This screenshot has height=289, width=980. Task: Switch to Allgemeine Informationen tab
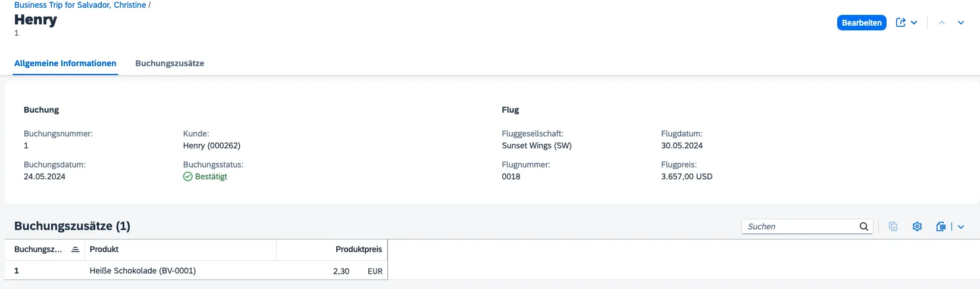(65, 63)
